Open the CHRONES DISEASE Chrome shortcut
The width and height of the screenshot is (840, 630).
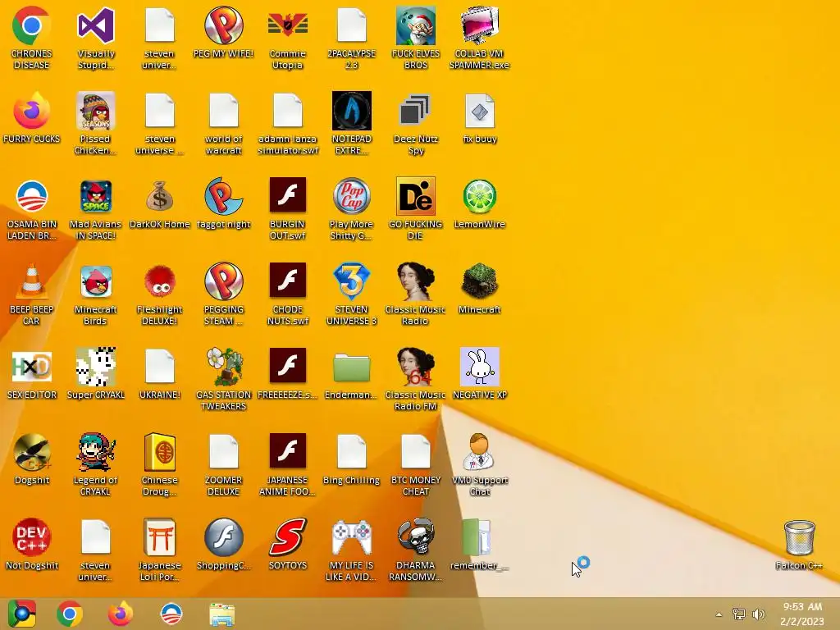32,25
